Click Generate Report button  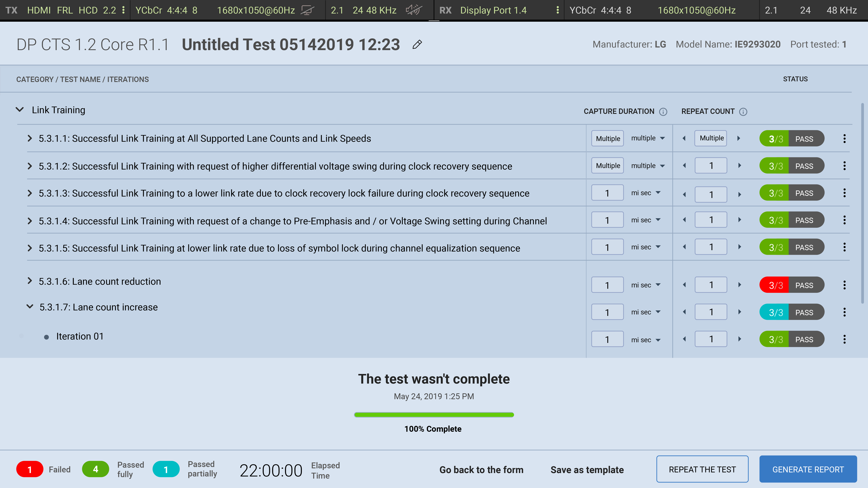[808, 469]
